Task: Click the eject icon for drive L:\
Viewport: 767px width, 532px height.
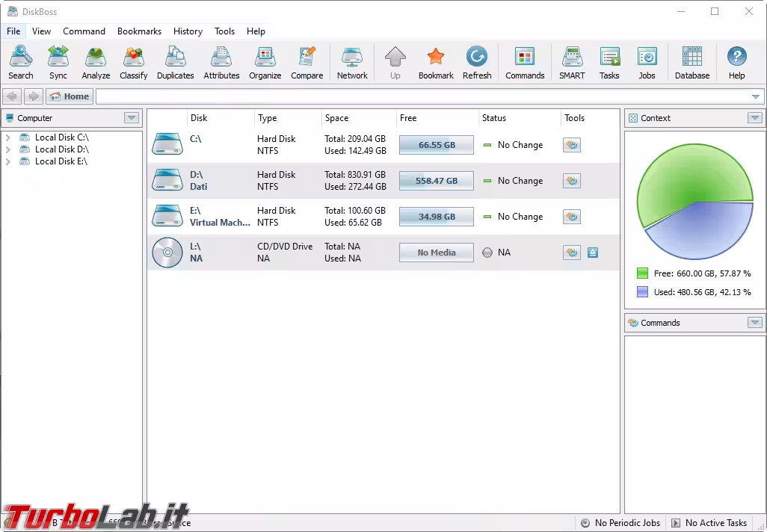Action: pyautogui.click(x=593, y=253)
